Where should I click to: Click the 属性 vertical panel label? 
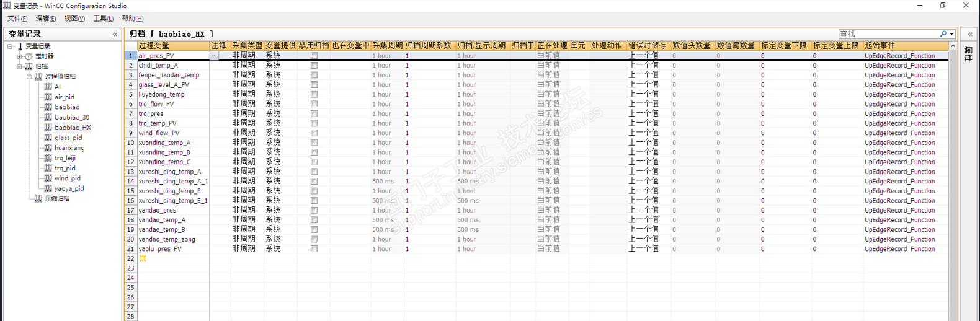pos(969,55)
